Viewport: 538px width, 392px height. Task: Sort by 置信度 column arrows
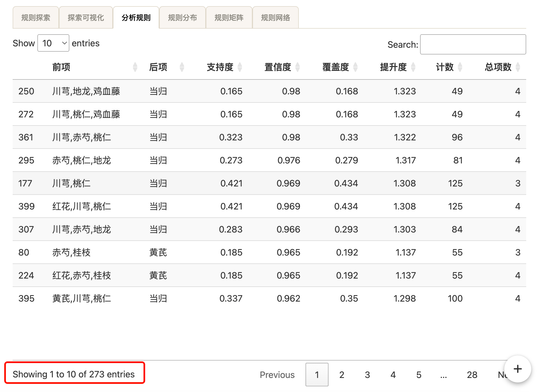pos(298,67)
